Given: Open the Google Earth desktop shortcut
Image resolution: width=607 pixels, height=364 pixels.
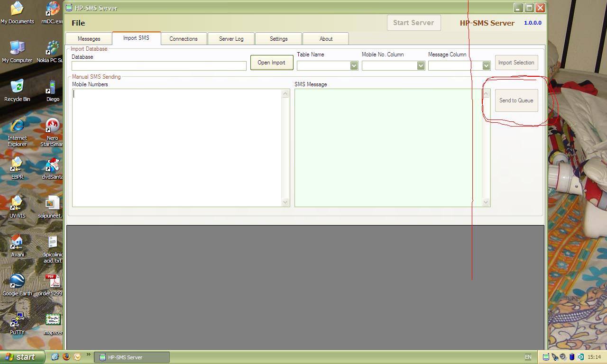Looking at the screenshot, I should pos(17,282).
